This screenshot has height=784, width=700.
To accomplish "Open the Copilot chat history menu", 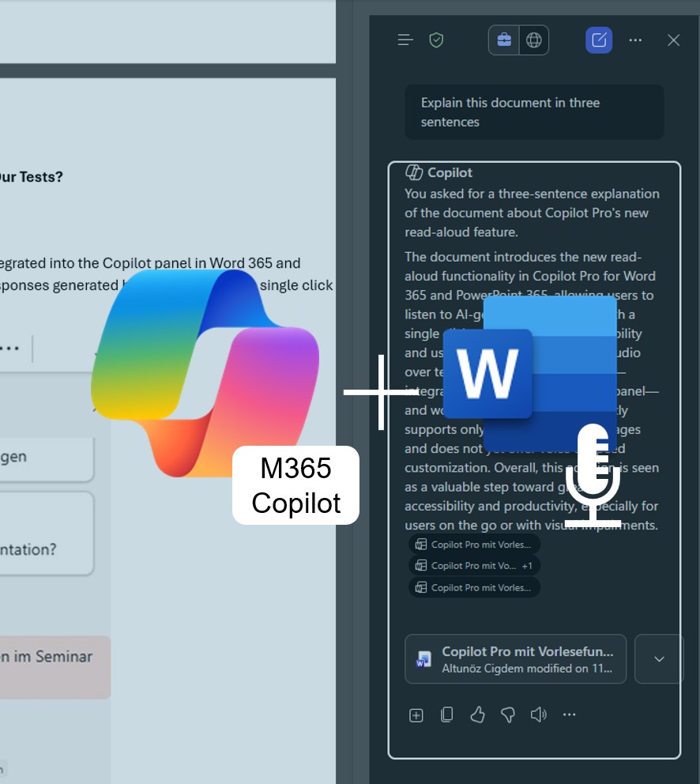I will [x=405, y=40].
